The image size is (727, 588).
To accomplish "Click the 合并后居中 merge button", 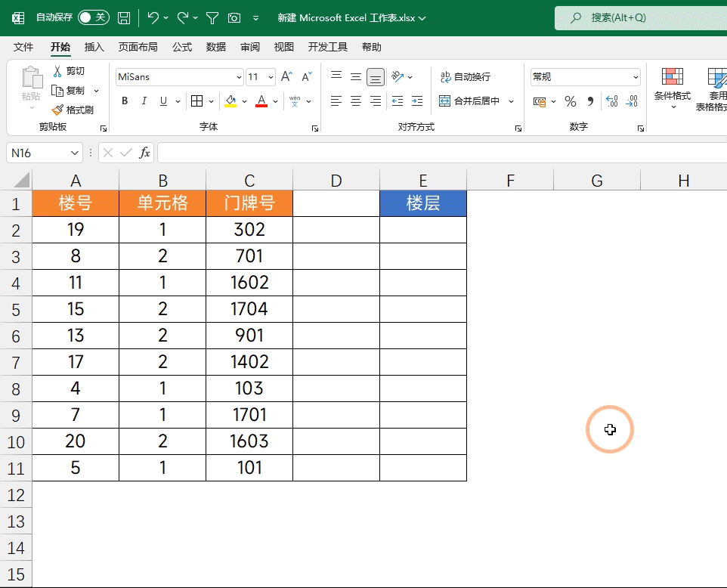I will [469, 101].
